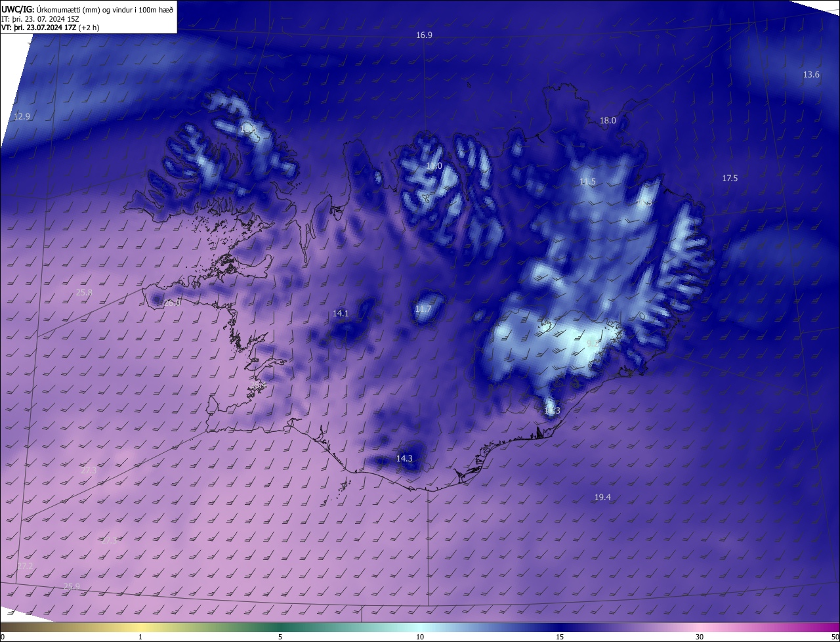
Task: Click the color scale label 1
Action: click(x=141, y=637)
